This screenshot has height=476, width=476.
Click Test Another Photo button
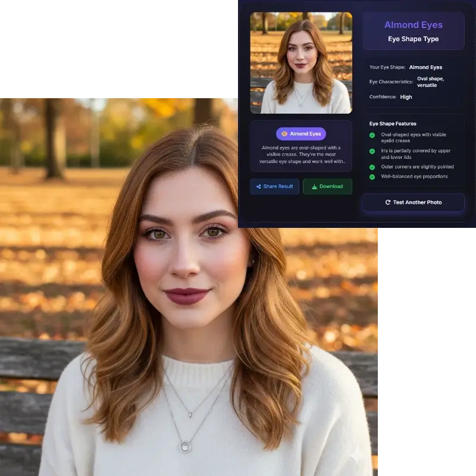(x=413, y=202)
